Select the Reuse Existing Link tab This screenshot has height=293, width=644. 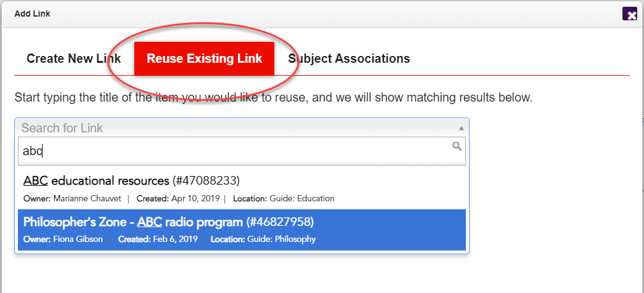pos(205,59)
